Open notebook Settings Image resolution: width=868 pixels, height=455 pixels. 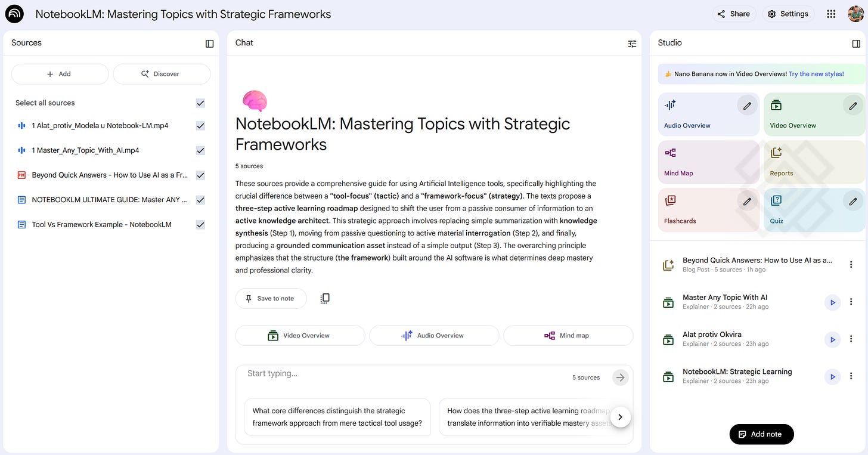(788, 14)
